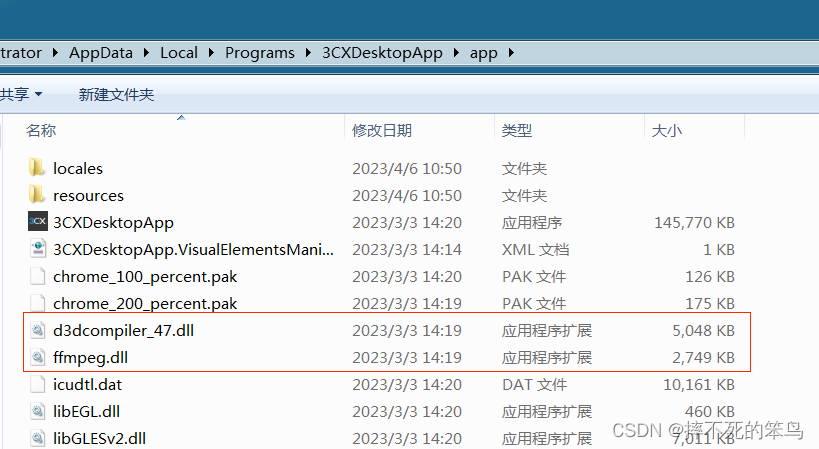Image resolution: width=819 pixels, height=449 pixels.
Task: Click the 10,161 KB size value
Action: pyautogui.click(x=699, y=385)
